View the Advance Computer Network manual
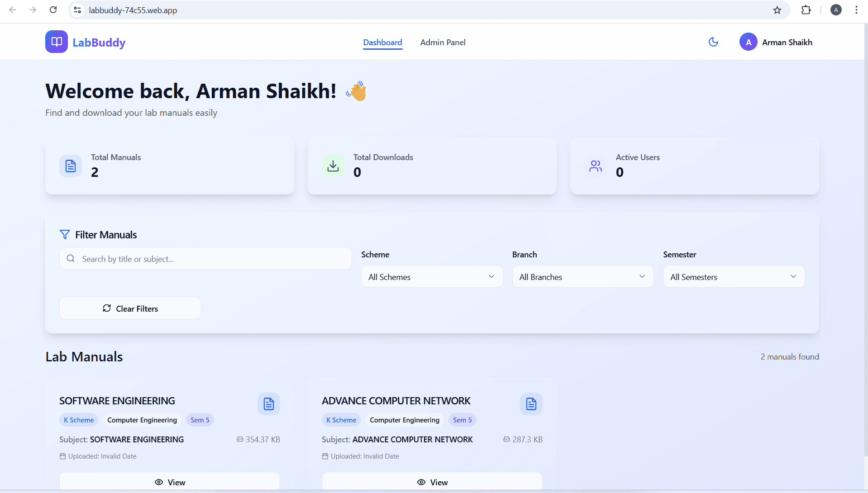 click(x=432, y=482)
